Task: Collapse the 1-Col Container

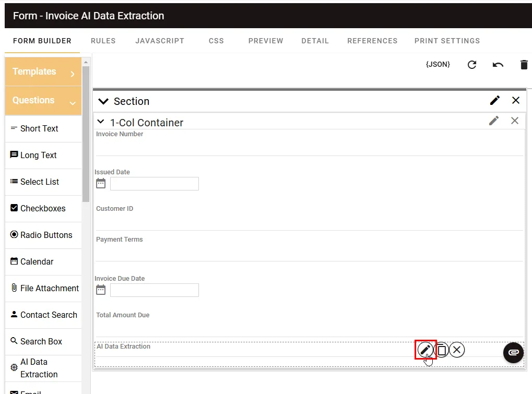Action: (x=101, y=122)
